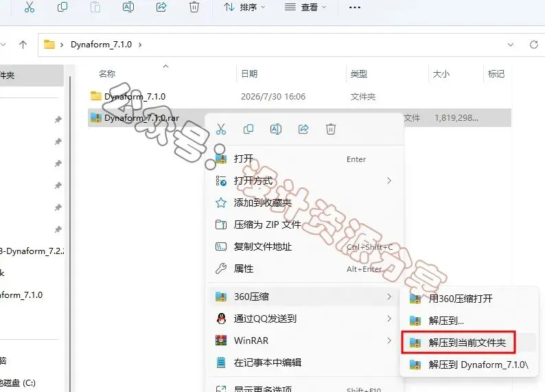Click Dynaform_7.1.0 breadcrumb in address bar

[x=101, y=45]
